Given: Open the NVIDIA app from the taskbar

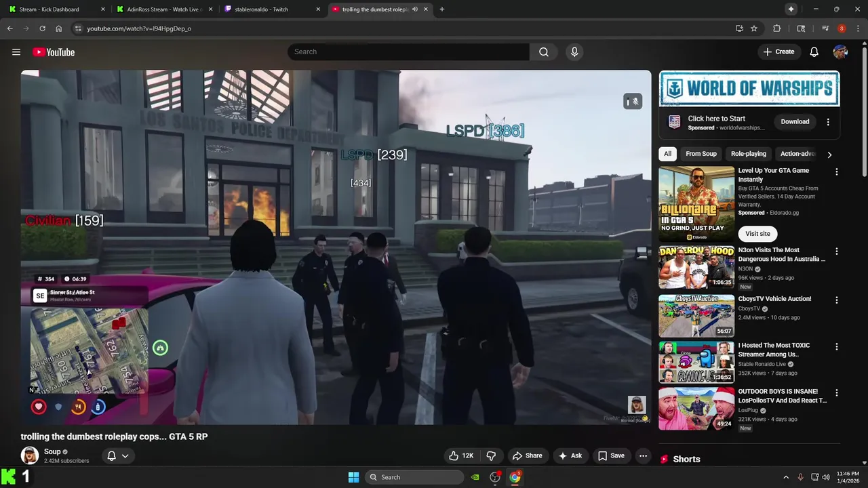Looking at the screenshot, I should pos(475,477).
